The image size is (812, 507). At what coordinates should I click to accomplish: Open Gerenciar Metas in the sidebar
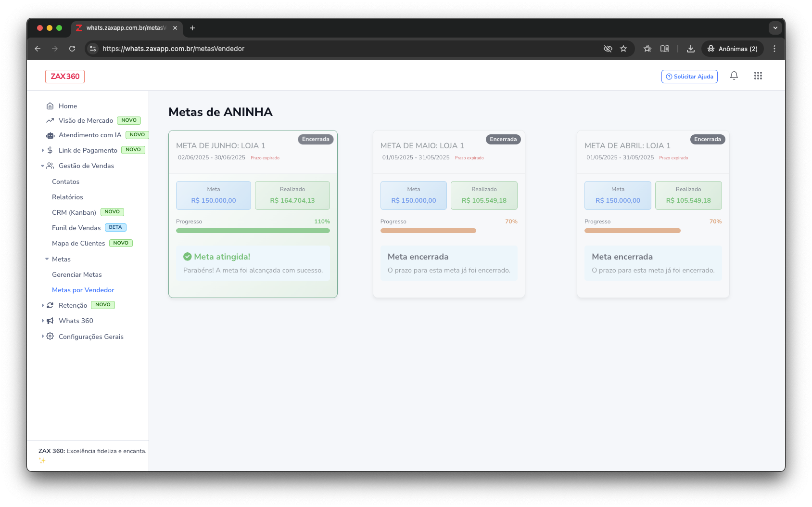click(x=77, y=274)
